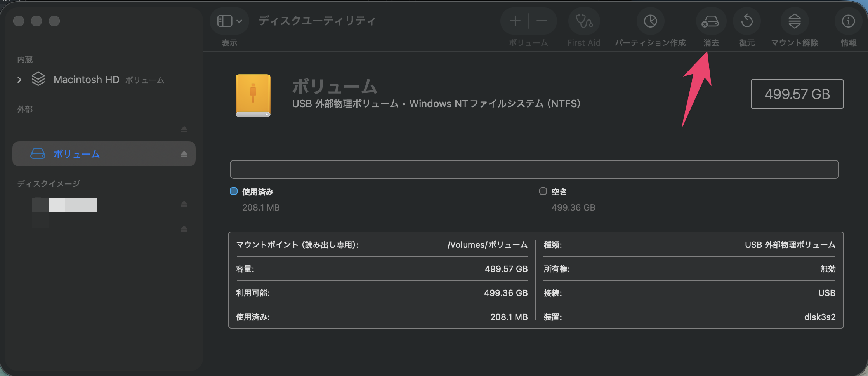
Task: Toggle the 使用済み (used space) checkbox
Action: 234,191
